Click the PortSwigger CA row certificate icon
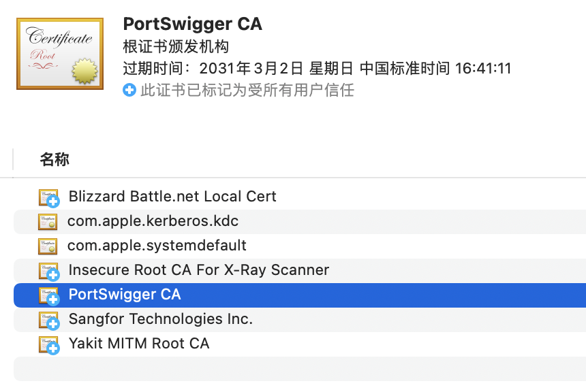This screenshot has height=392, width=586. coord(49,295)
